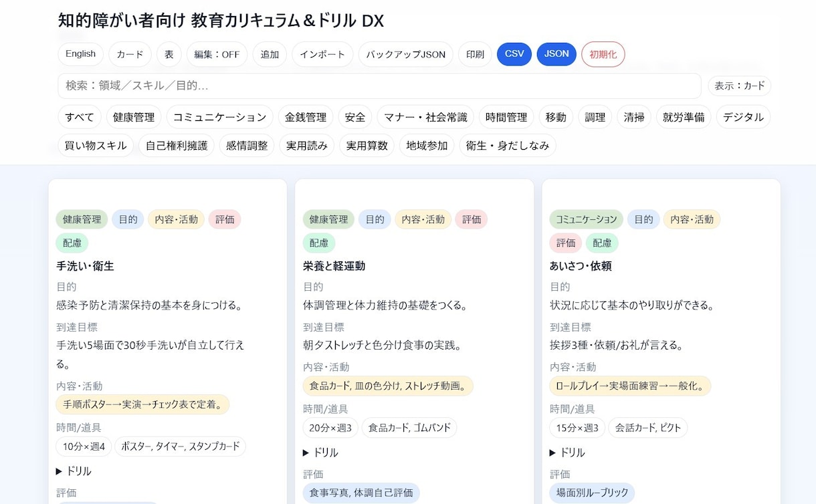
Task: Filter by 金銭管理 category
Action: tap(306, 117)
